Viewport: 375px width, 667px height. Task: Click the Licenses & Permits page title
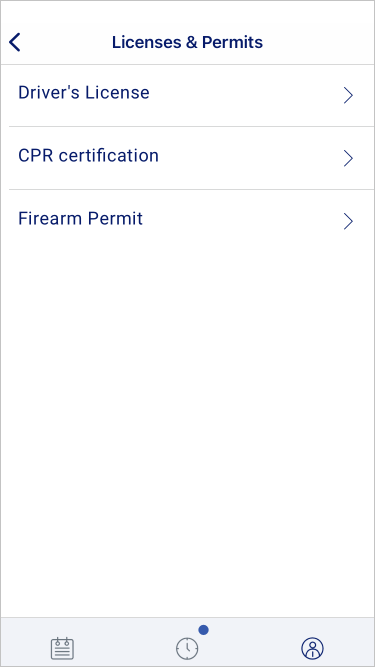coord(188,43)
